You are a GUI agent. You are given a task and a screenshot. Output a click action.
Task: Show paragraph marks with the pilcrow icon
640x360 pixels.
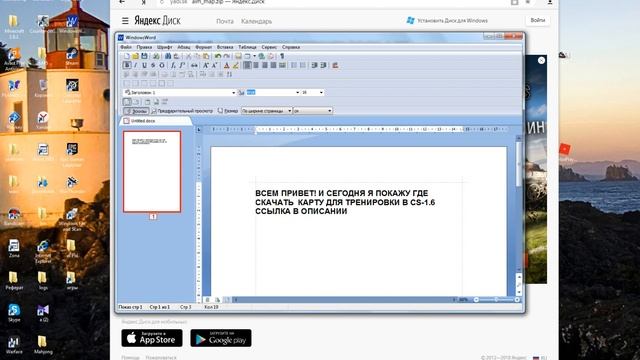point(282,56)
